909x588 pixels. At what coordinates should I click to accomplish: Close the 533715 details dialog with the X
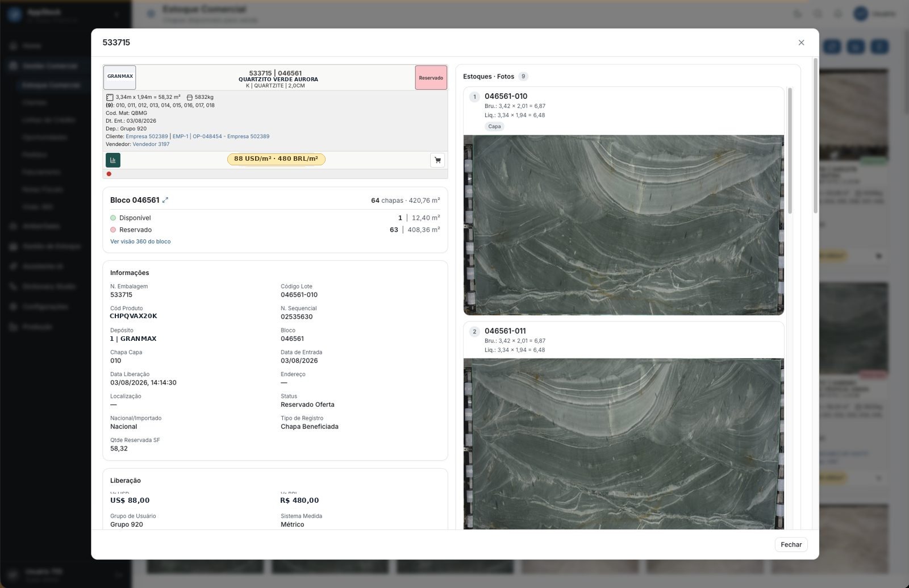(x=801, y=43)
